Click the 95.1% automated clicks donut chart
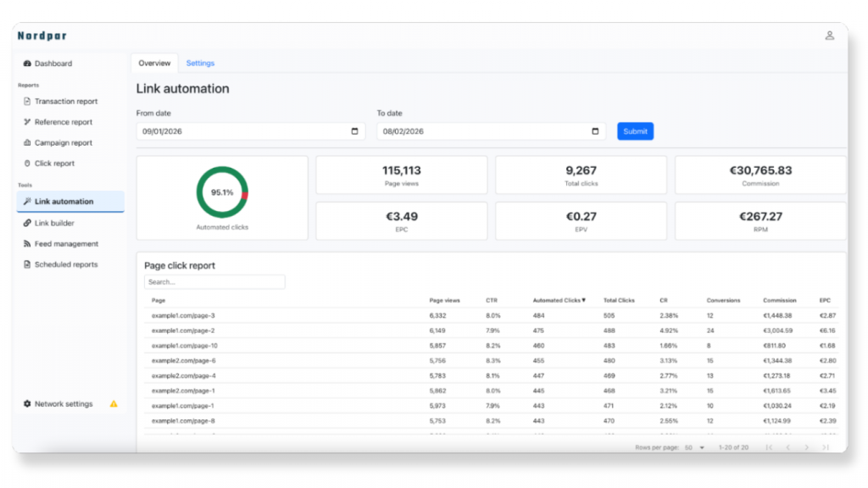Viewport: 868px width, 488px height. pyautogui.click(x=222, y=192)
